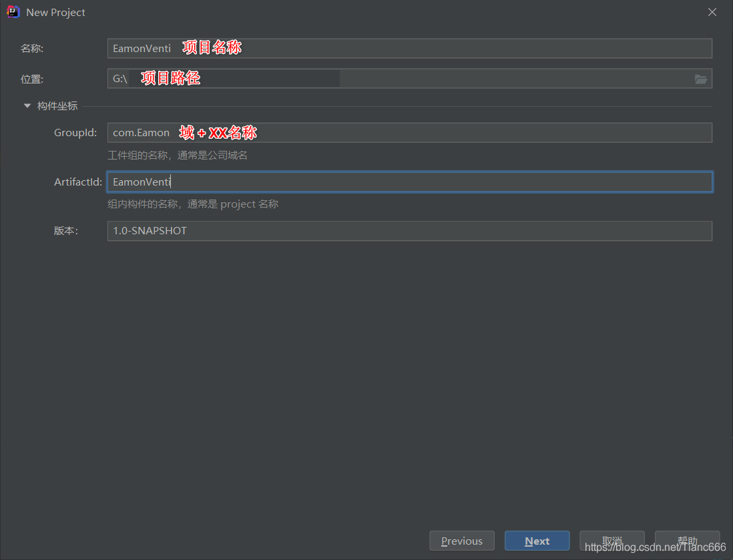Click the IntelliJ logo in title bar
Screen dimensions: 733x560
click(x=13, y=12)
